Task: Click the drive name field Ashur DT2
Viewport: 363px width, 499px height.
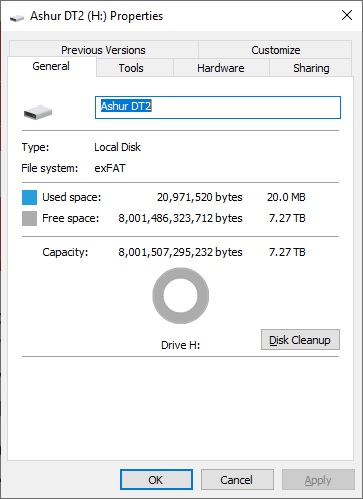Action: 218,107
